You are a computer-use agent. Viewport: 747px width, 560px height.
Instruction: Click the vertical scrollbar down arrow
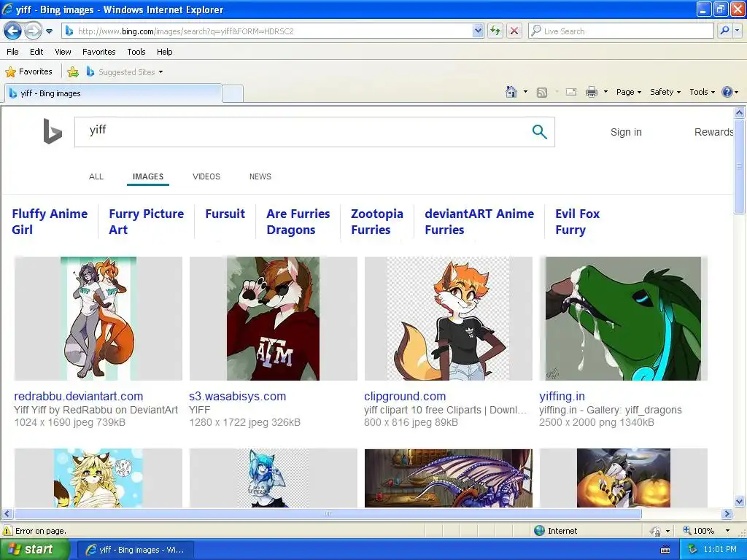pos(740,502)
